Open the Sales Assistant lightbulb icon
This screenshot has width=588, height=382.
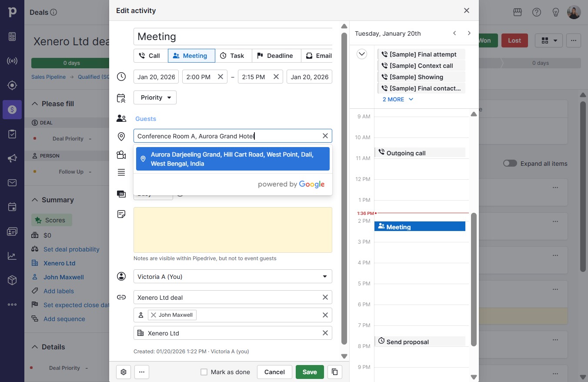(556, 12)
